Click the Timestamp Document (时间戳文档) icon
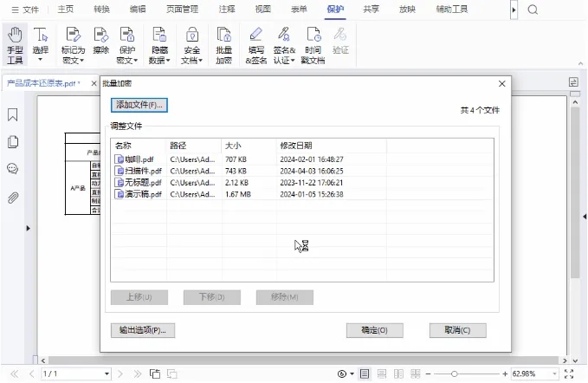Viewport: 588px width, 383px height. click(x=313, y=45)
